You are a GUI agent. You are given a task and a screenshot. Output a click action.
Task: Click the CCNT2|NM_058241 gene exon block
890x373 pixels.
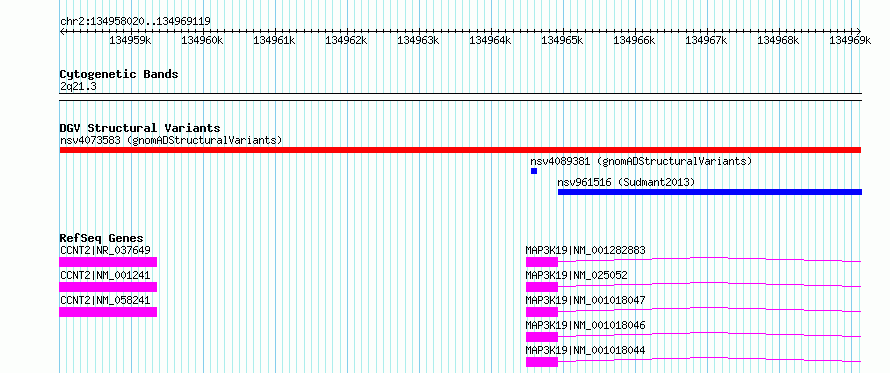coord(108,312)
